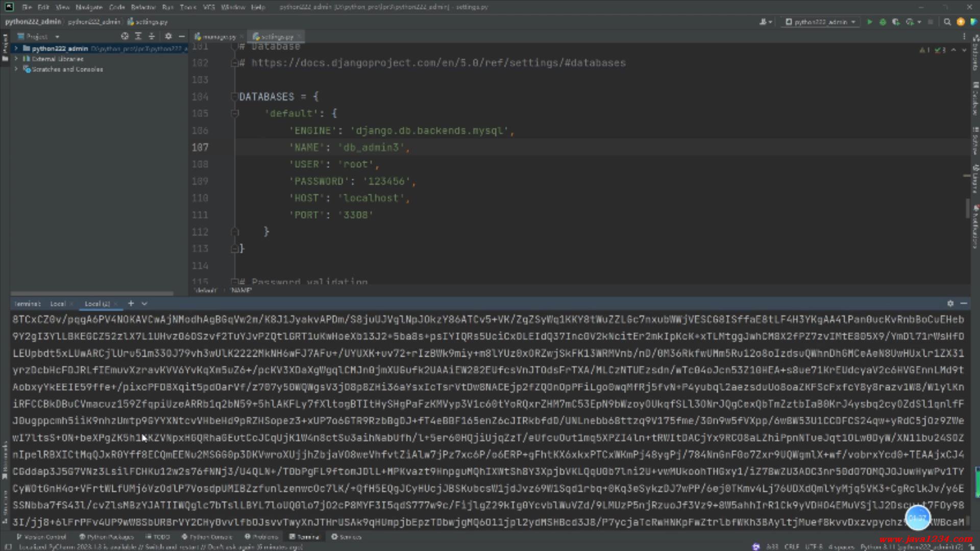Click project tree horizontal scrollbar
Viewport: 980px width, 551px height.
coord(92,293)
